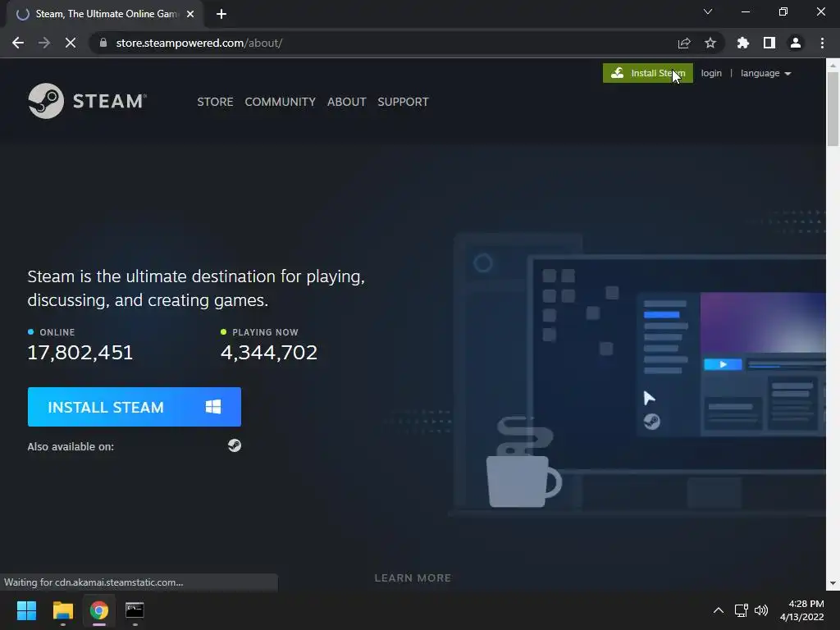Click the ONLINE label
Viewport: 840px width, 630px height.
tap(57, 332)
